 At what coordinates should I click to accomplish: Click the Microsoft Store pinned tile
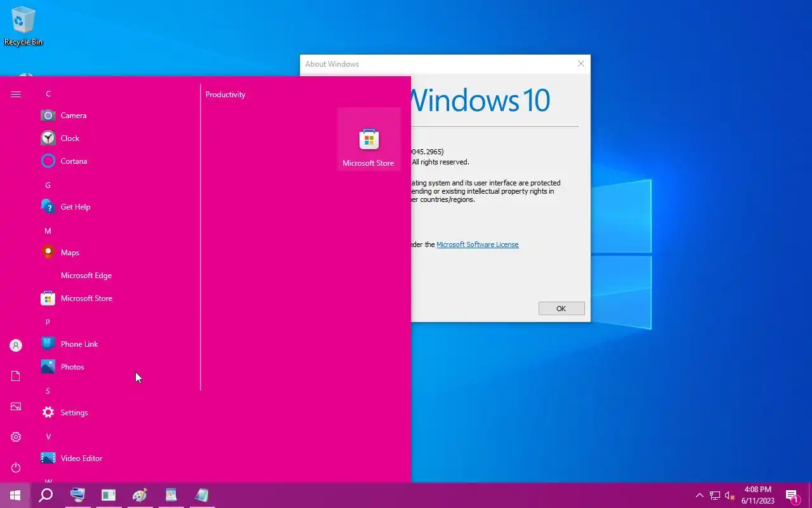coord(369,139)
